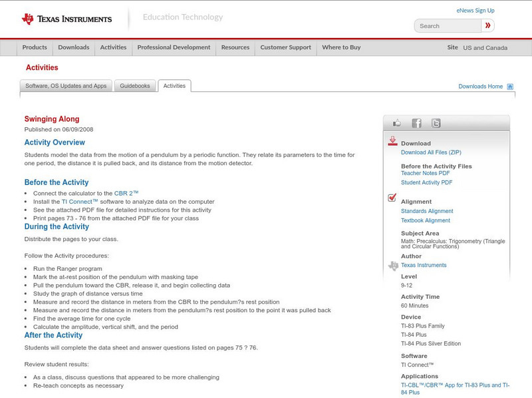Image resolution: width=532 pixels, height=398 pixels.
Task: Open the TI Connect software link
Action: point(80,202)
